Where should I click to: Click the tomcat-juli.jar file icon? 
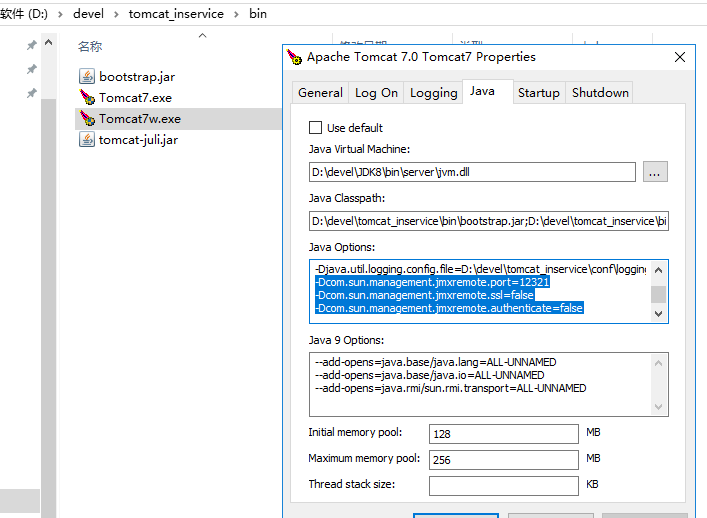click(87, 139)
